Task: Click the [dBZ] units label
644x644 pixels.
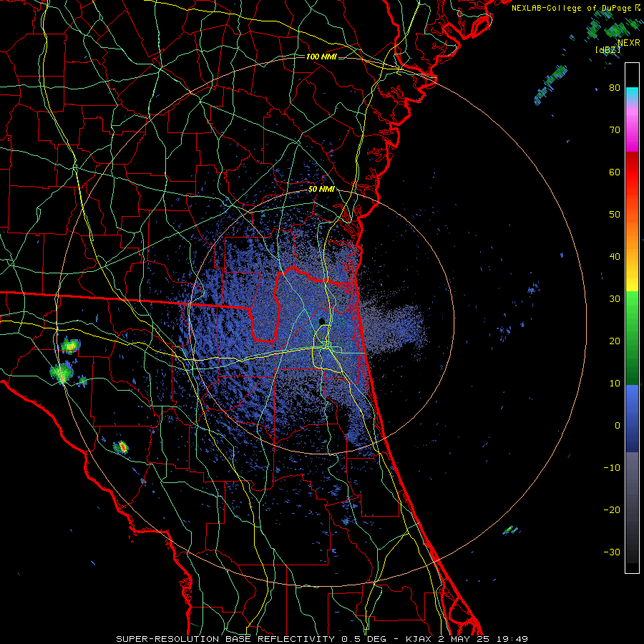Action: click(608, 50)
